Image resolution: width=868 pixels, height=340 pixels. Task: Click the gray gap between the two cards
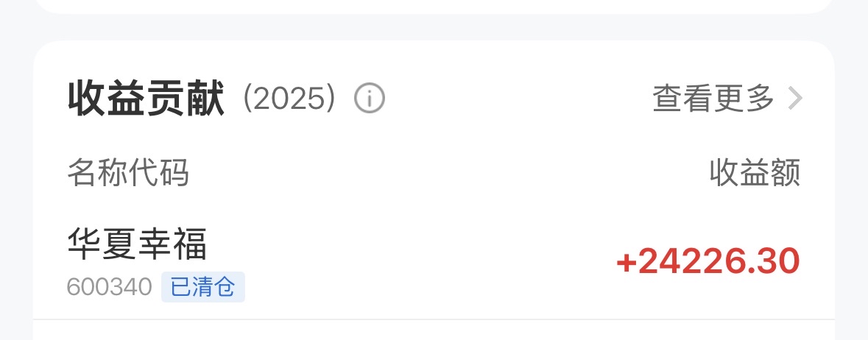433,27
